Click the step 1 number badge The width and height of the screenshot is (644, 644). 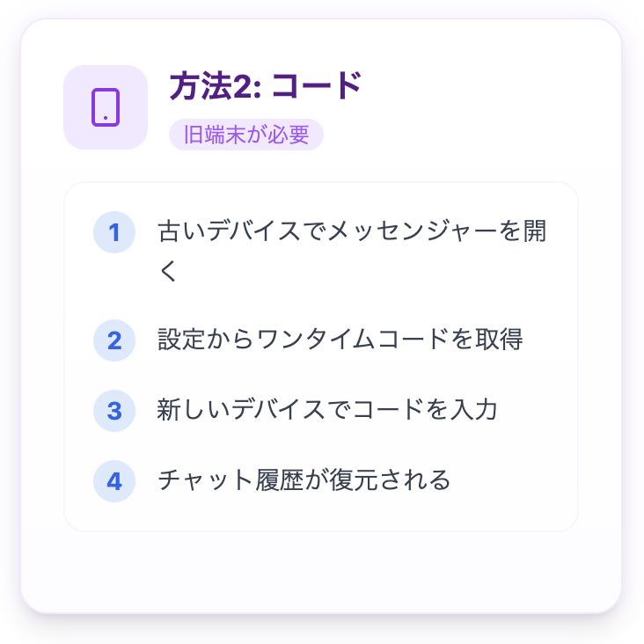click(113, 232)
